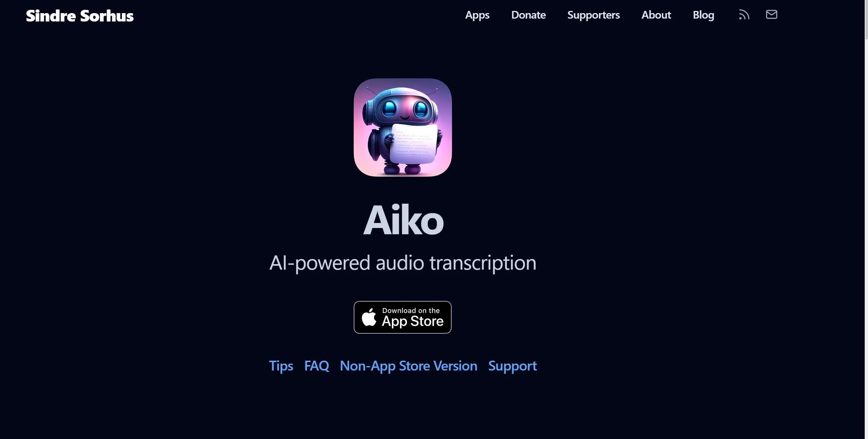
Task: Open the FAQ page
Action: (316, 365)
